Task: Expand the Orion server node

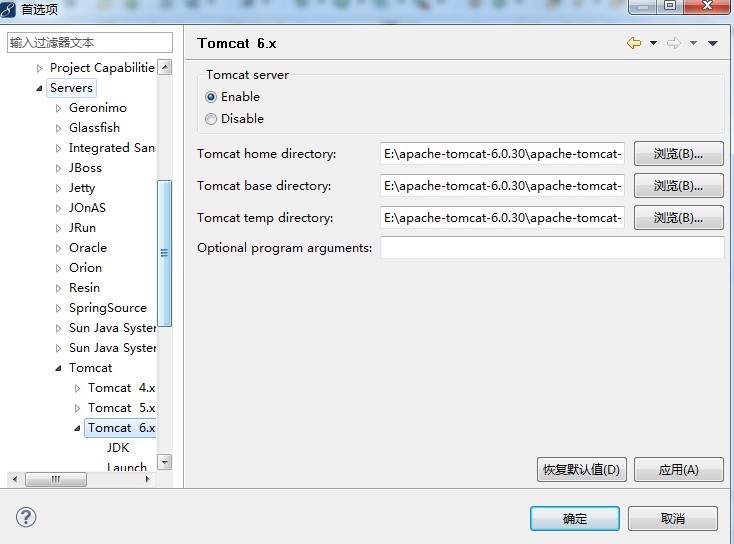Action: (x=58, y=268)
